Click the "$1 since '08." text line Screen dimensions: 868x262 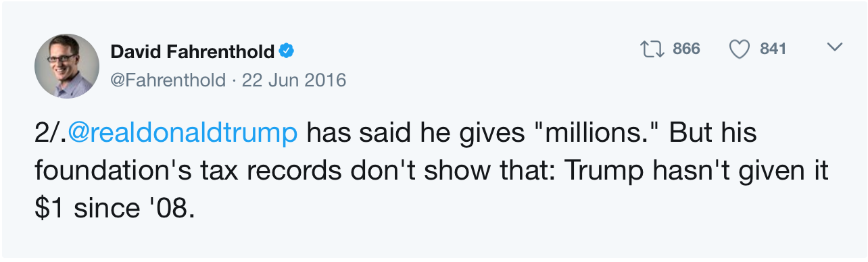(115, 209)
